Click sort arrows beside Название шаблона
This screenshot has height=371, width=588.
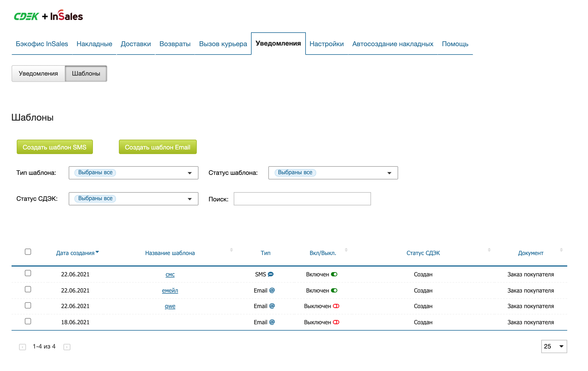pos(231,250)
